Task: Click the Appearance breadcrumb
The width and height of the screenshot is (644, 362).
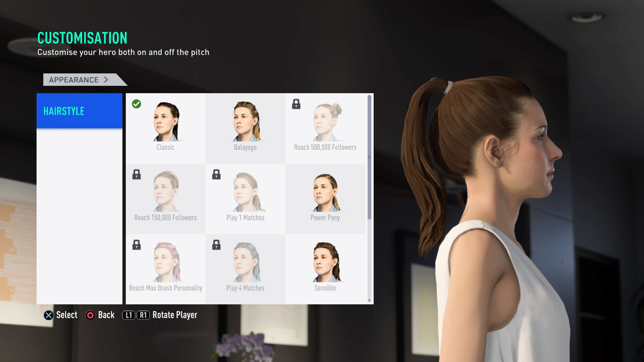Action: click(85, 80)
